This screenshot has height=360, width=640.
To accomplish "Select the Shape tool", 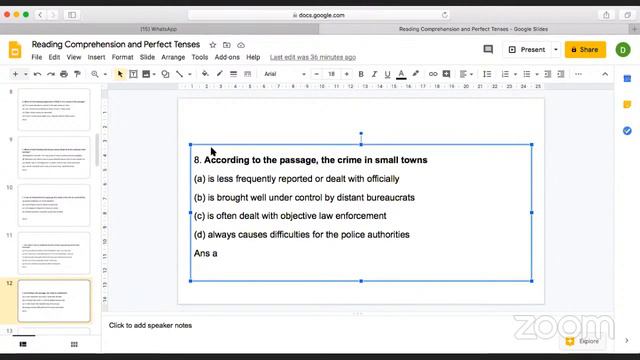I will coord(165,74).
